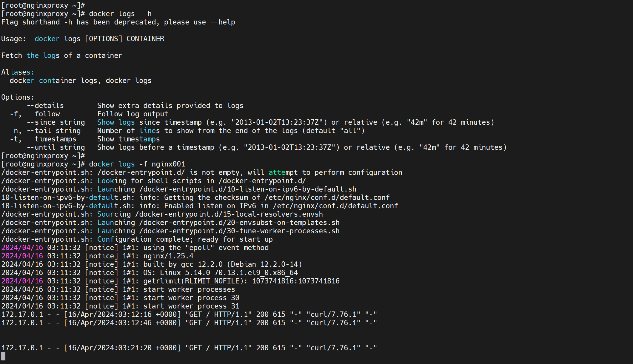The image size is (633, 364).
Task: Click the "Aliases:" heading
Action: (x=18, y=73)
